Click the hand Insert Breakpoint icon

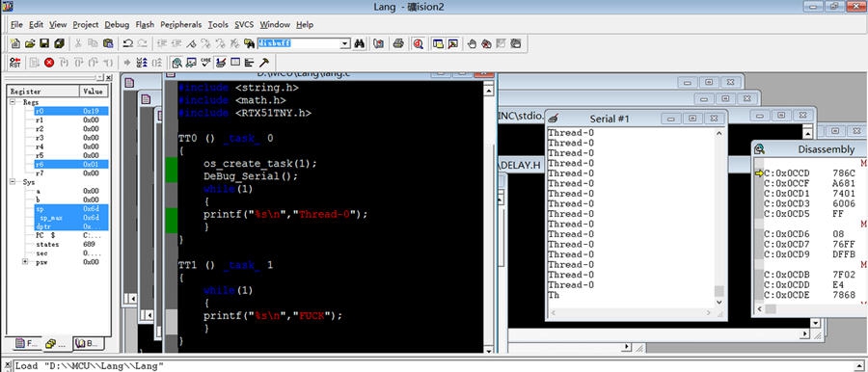click(472, 43)
